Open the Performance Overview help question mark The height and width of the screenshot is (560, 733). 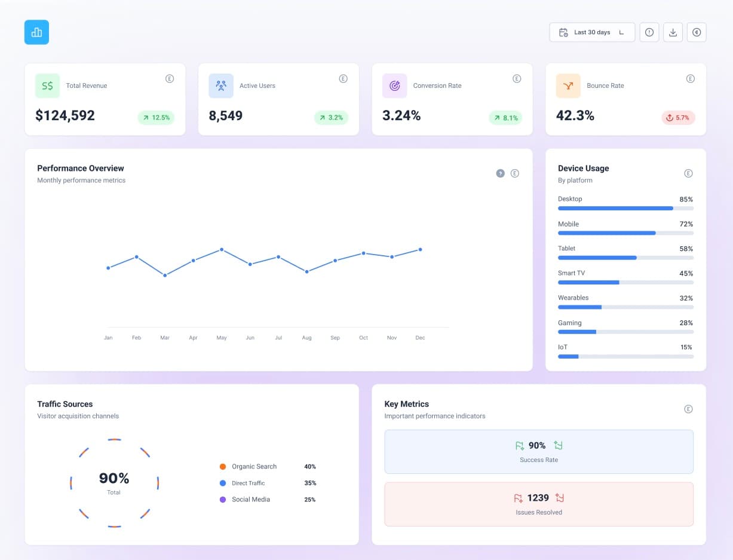501,173
